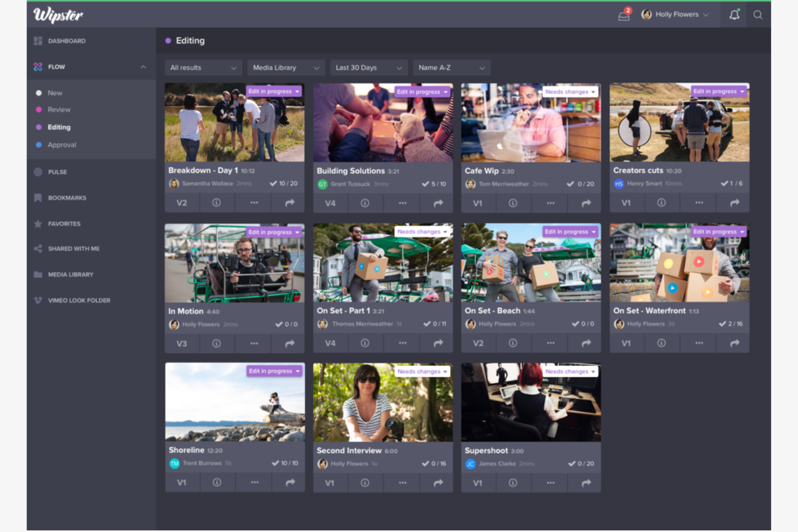
Task: Change Name A-Z sort order dropdown
Action: [451, 68]
